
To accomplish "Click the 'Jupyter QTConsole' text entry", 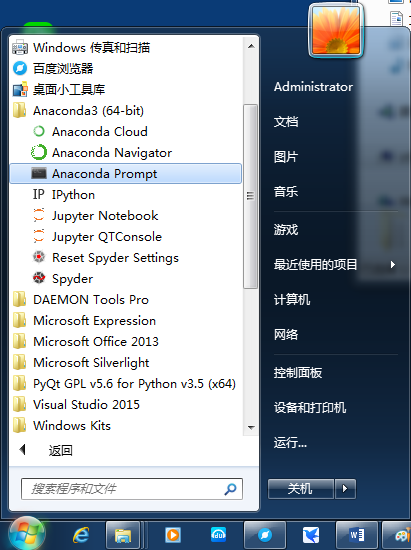I will [107, 237].
